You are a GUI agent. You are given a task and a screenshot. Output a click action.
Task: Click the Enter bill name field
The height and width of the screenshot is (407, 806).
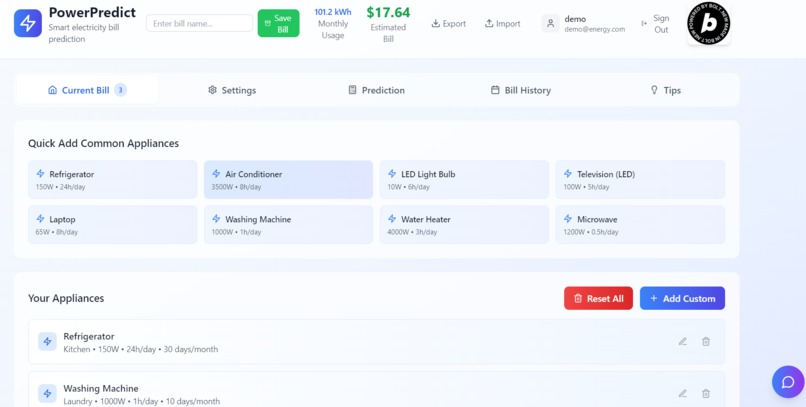[x=199, y=24]
